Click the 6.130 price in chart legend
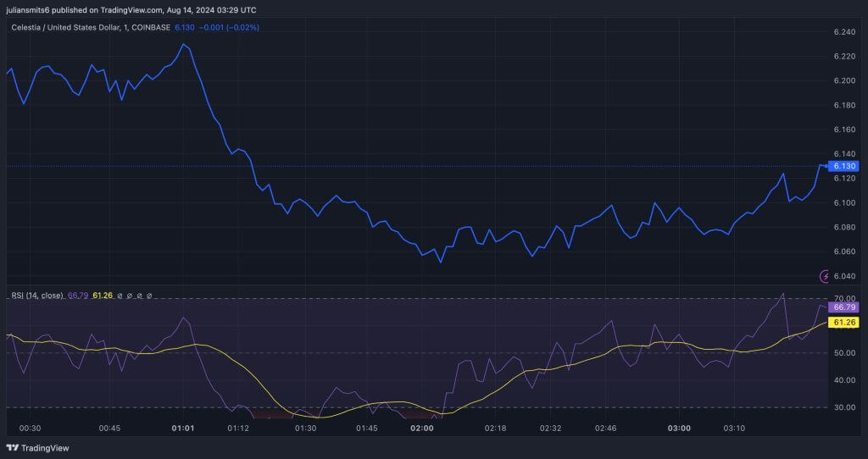Image resolution: width=868 pixels, height=459 pixels. click(x=184, y=27)
